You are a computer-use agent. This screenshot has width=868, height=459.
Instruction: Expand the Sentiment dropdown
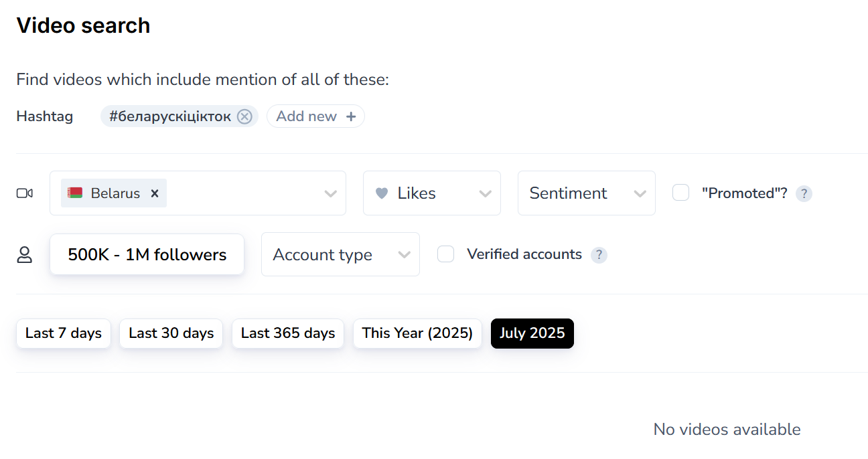pos(586,193)
